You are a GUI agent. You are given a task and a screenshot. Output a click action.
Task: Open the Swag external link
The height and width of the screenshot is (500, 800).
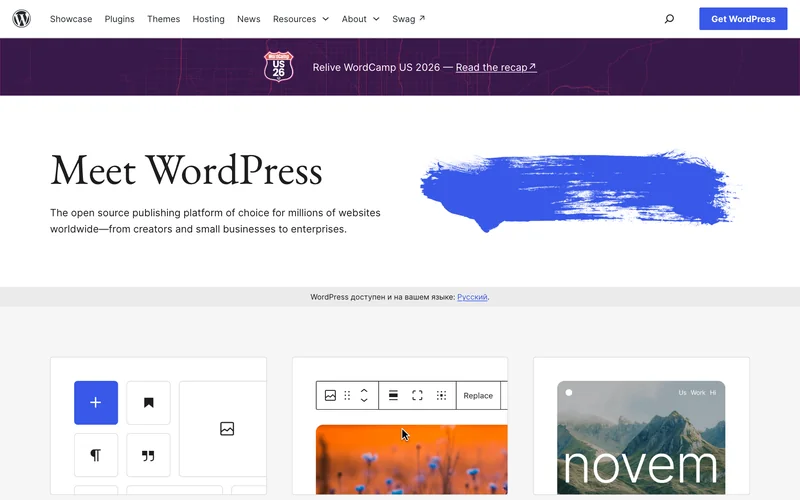[x=408, y=19]
